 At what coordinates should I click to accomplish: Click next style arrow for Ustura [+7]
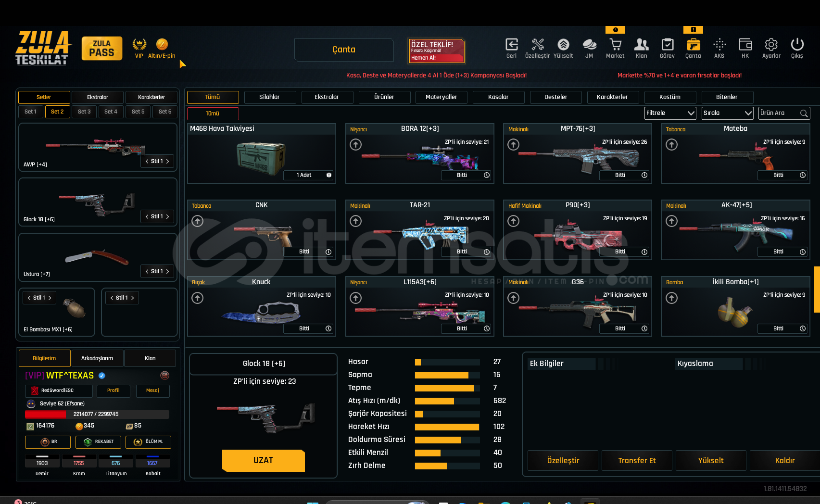pyautogui.click(x=167, y=272)
